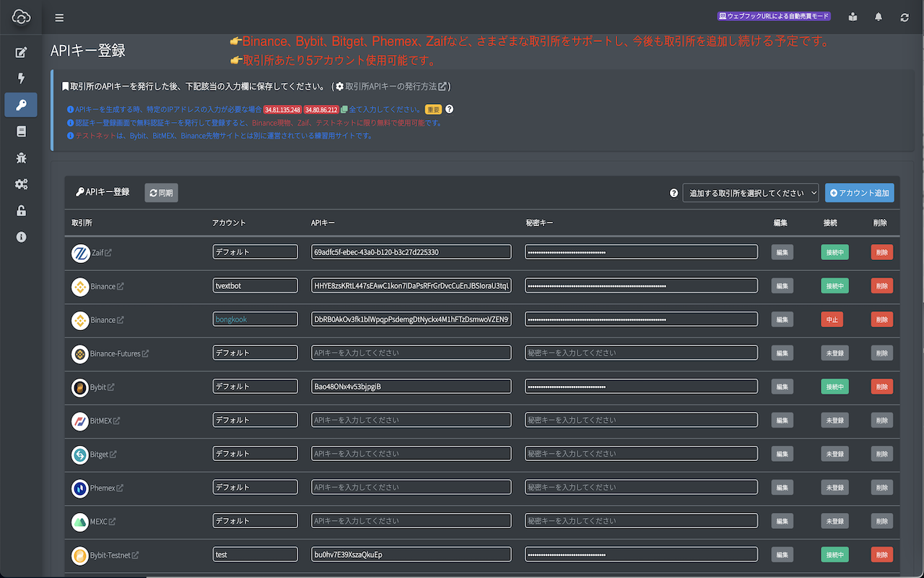Select the lightning bolt sidebar icon
The height and width of the screenshot is (578, 924).
pos(21,78)
